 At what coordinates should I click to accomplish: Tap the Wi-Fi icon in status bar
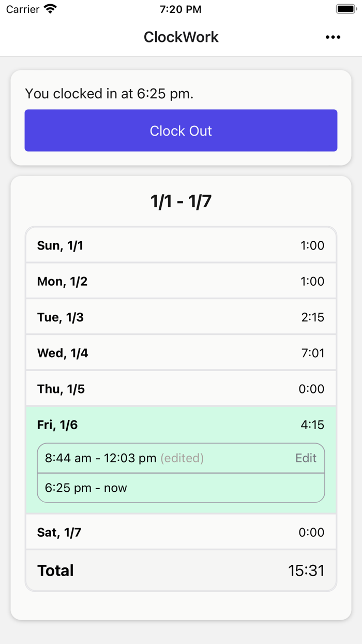[x=49, y=8]
